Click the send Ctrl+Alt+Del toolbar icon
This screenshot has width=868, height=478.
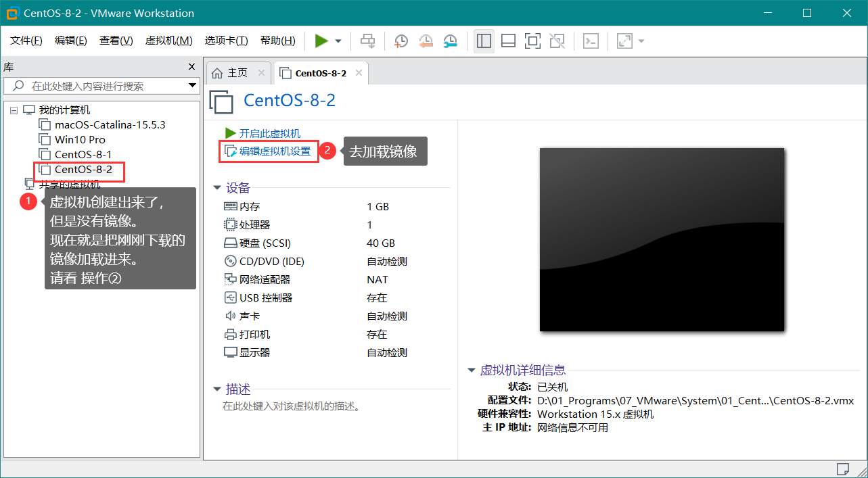tap(367, 41)
